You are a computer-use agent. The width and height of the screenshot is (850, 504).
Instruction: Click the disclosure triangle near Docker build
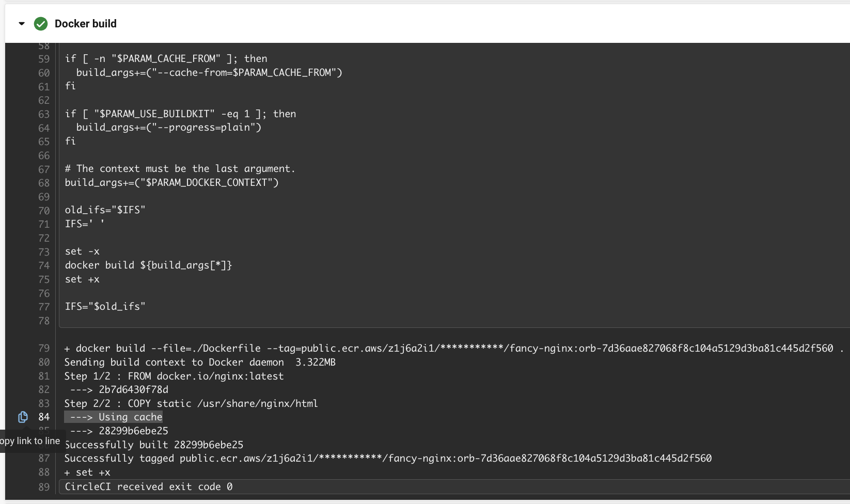pyautogui.click(x=21, y=24)
